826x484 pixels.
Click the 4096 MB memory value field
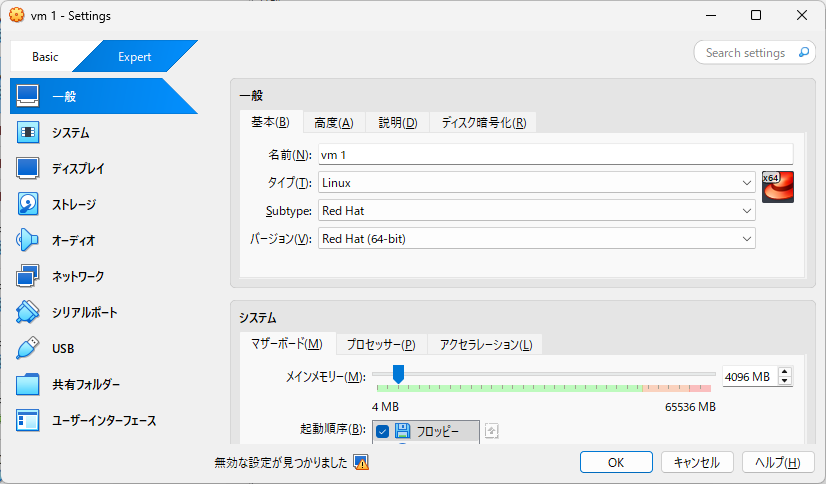pos(750,377)
